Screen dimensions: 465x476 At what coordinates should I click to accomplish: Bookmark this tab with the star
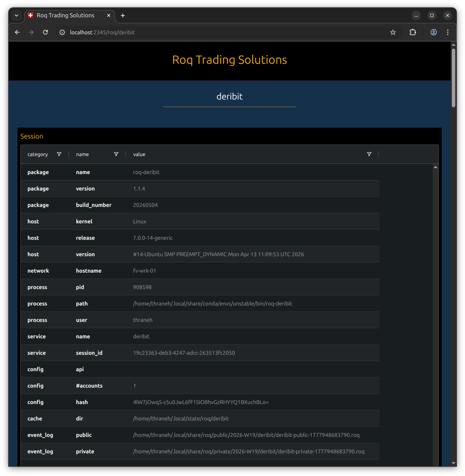point(393,32)
